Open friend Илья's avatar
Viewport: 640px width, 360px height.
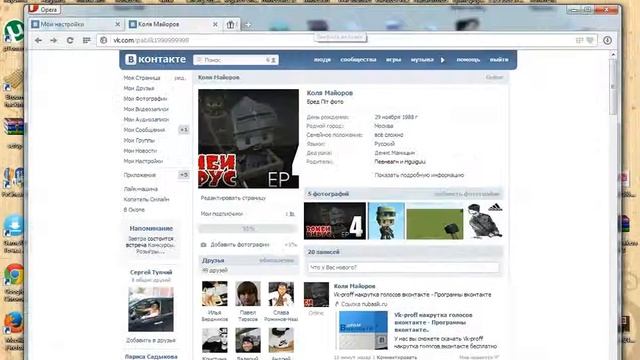pyautogui.click(x=215, y=293)
